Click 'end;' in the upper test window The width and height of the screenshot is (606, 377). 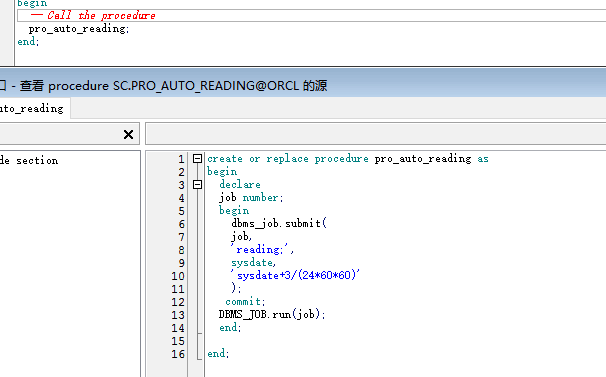[x=28, y=41]
